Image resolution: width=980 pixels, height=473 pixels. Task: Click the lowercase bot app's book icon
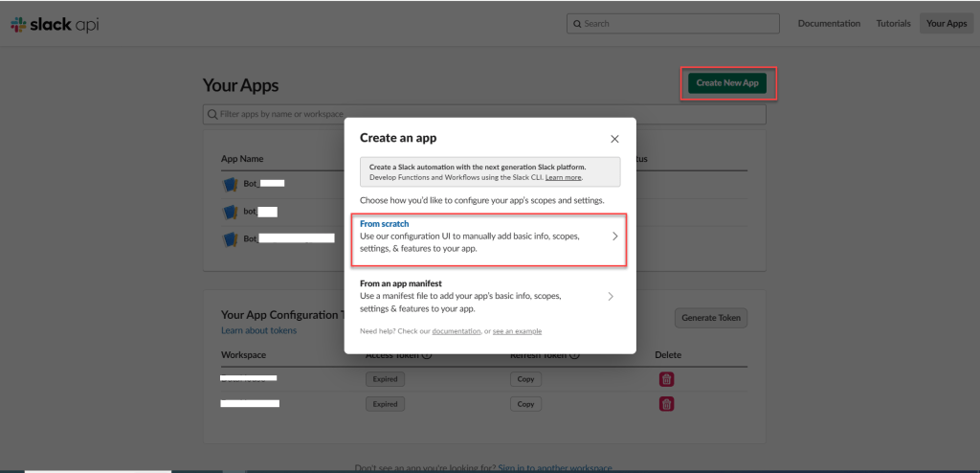click(230, 212)
